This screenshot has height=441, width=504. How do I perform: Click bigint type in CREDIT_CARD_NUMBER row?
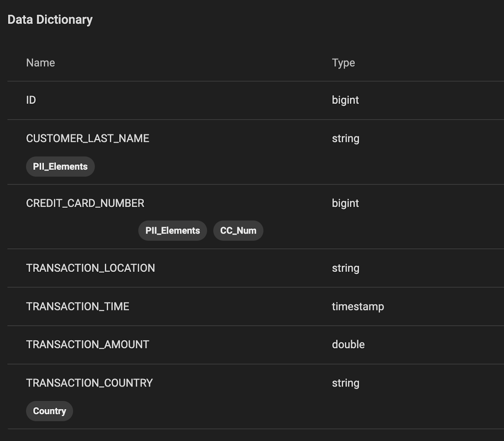click(345, 203)
